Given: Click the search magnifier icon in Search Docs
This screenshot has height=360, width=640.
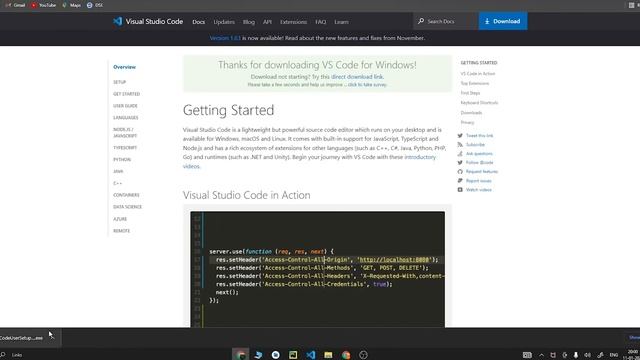Looking at the screenshot, I should tap(421, 21).
